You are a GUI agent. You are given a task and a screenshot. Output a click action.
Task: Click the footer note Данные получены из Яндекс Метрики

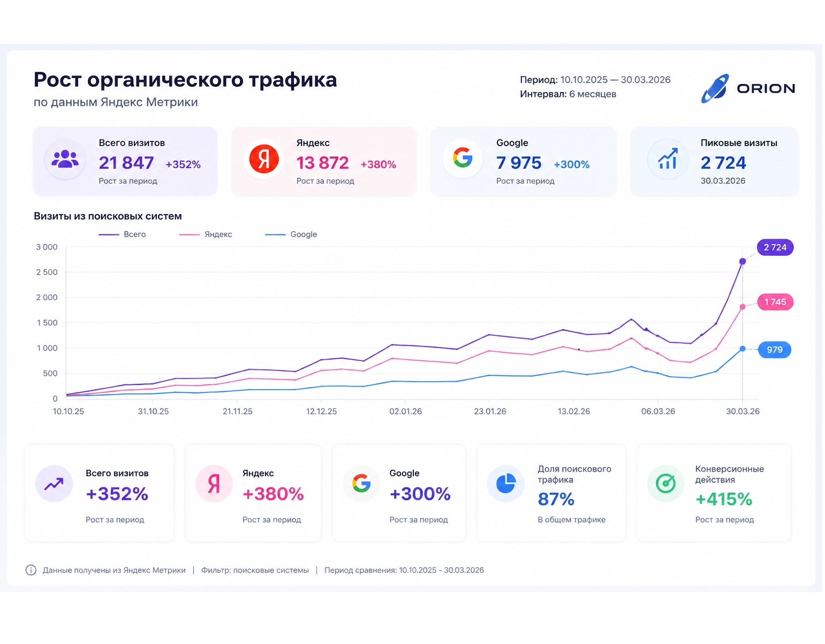(114, 571)
